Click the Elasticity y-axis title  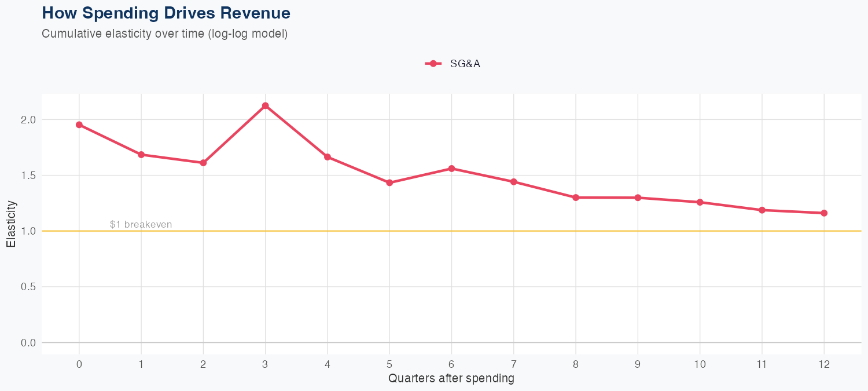[x=12, y=224]
